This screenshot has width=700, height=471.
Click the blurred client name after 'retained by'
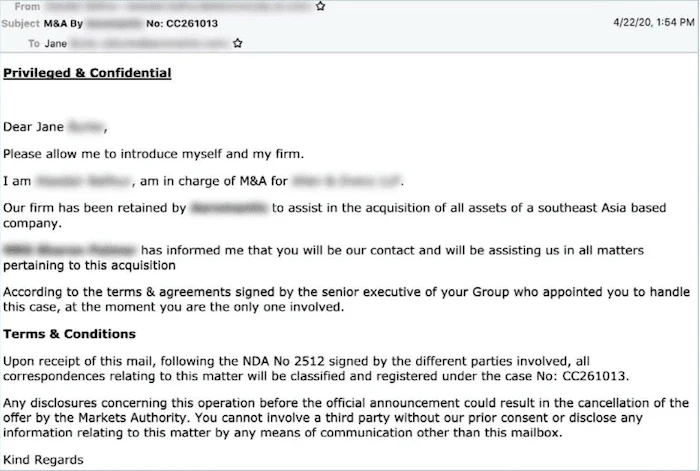[x=229, y=208]
